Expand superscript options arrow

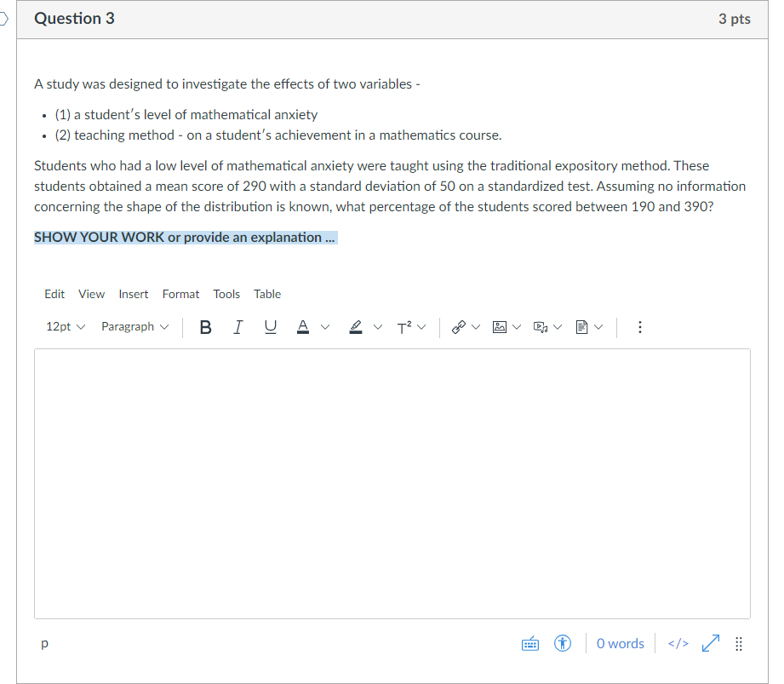click(x=421, y=327)
